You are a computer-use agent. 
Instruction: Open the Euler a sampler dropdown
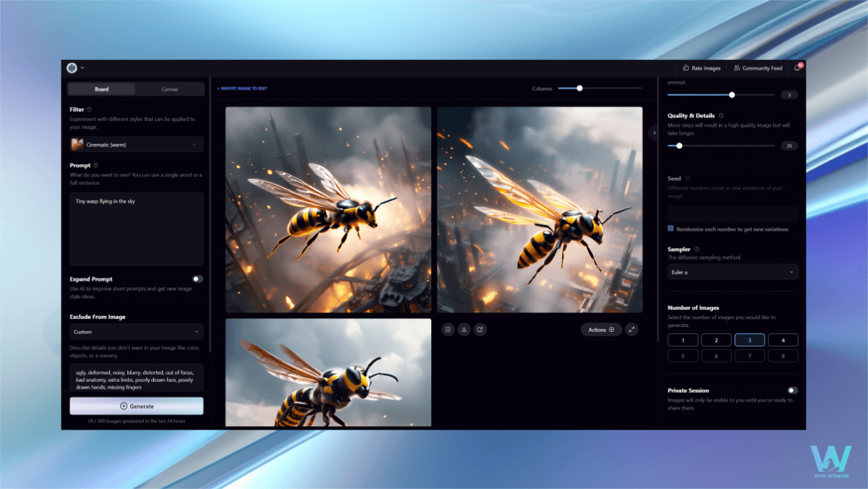[733, 272]
